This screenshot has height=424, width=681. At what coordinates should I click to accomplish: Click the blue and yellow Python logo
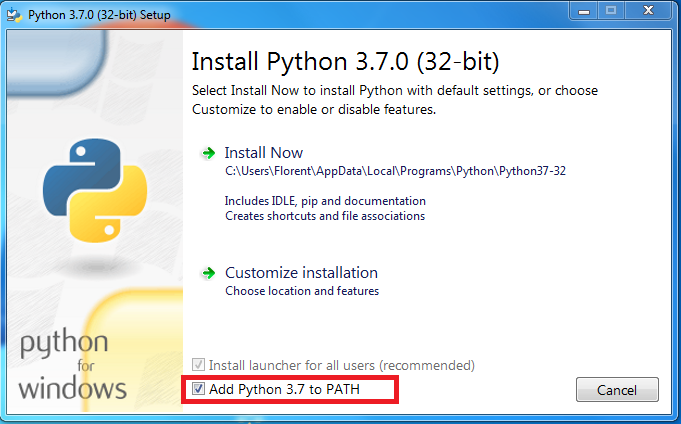95,190
